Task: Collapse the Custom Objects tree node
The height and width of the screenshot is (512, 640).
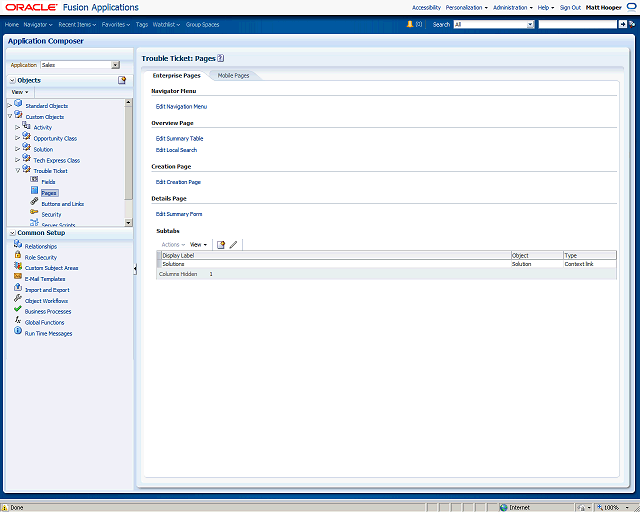Action: [x=10, y=116]
